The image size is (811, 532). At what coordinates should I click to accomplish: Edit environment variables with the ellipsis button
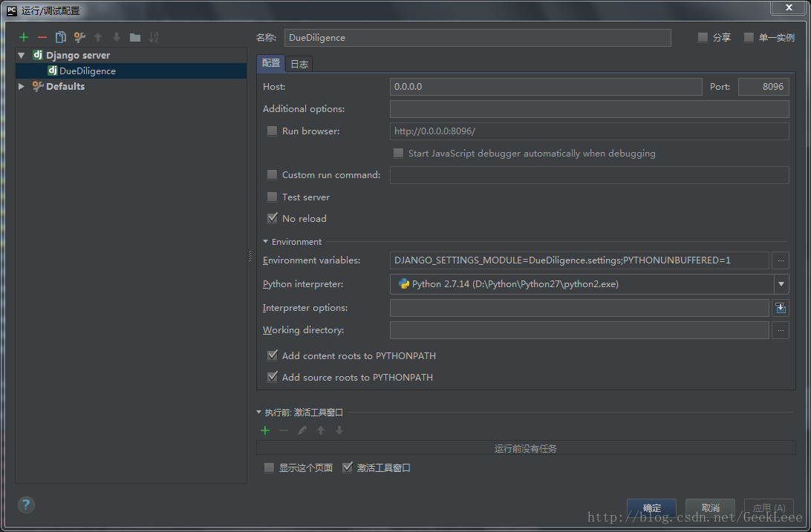[781, 260]
